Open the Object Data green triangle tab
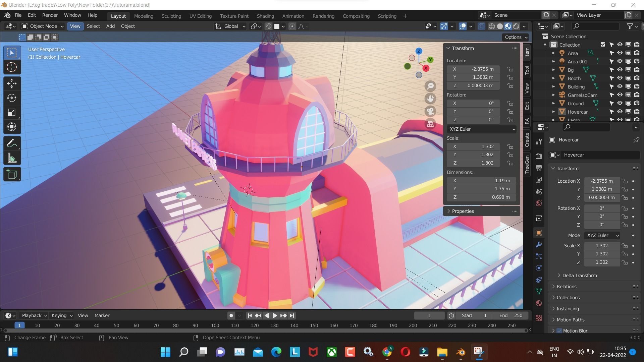The height and width of the screenshot is (362, 644). pyautogui.click(x=539, y=292)
